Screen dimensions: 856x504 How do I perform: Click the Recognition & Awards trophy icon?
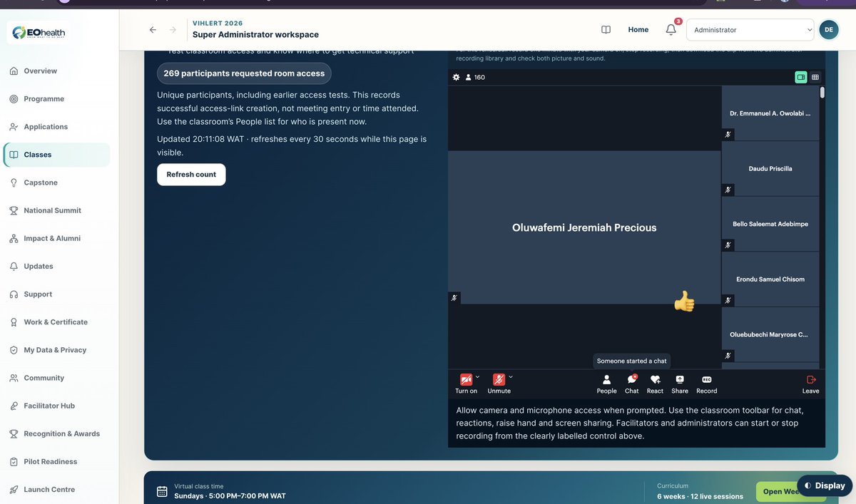point(14,433)
